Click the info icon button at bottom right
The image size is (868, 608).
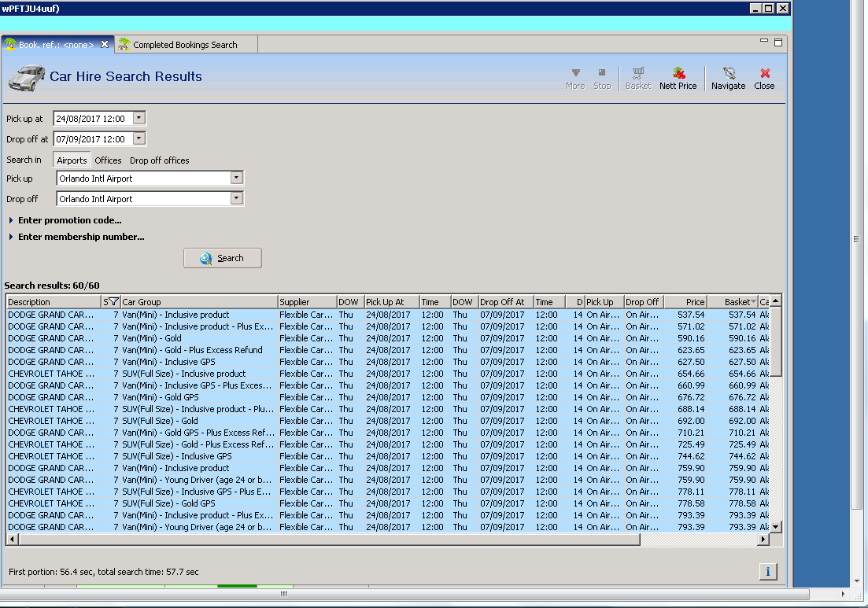768,572
